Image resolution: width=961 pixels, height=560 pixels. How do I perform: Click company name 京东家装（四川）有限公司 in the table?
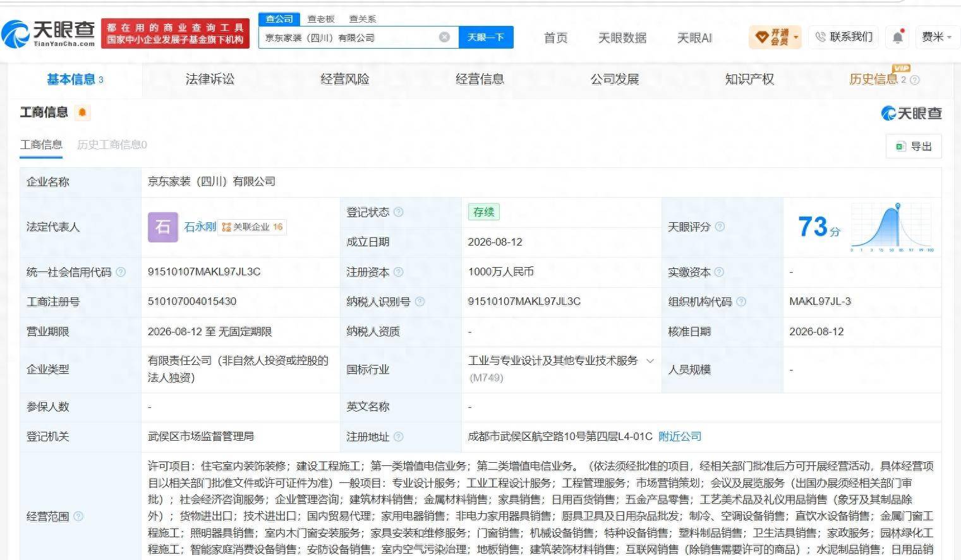212,182
